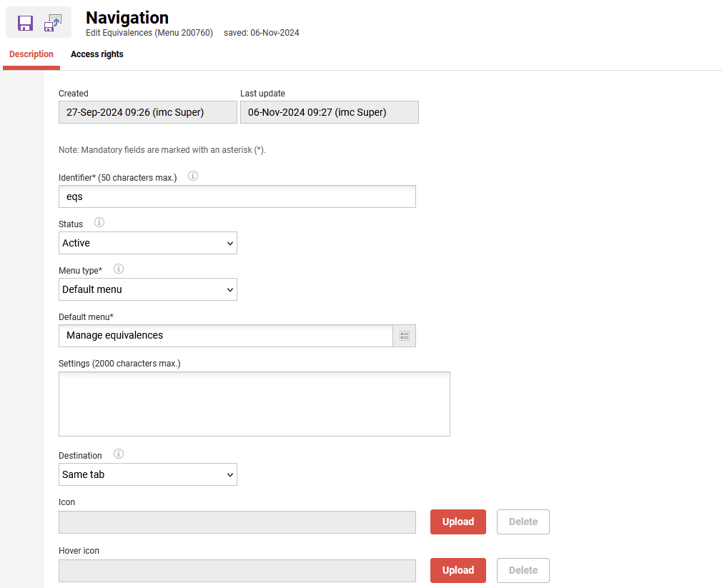Switch to the Access rights tab
Screen dimensions: 722x588
(x=97, y=54)
